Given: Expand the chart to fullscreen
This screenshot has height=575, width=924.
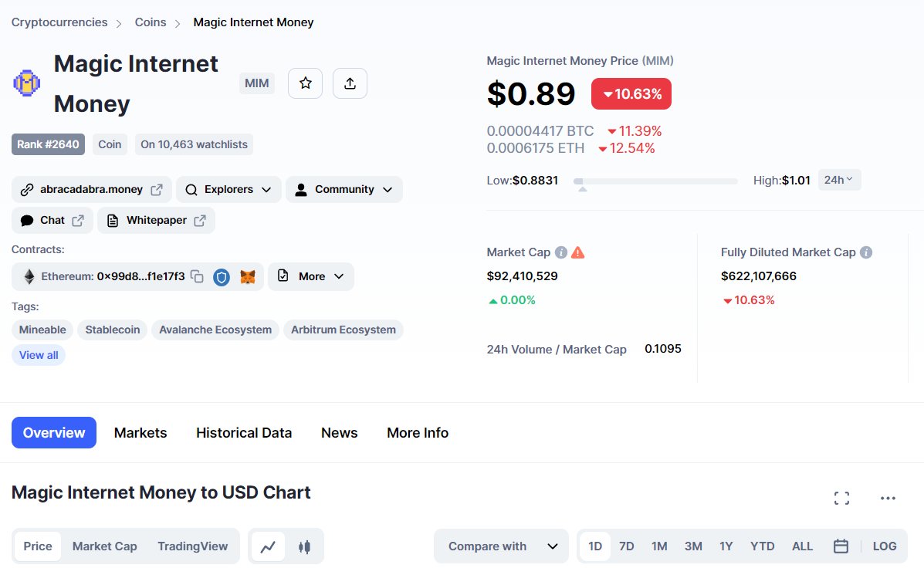Looking at the screenshot, I should (x=842, y=499).
